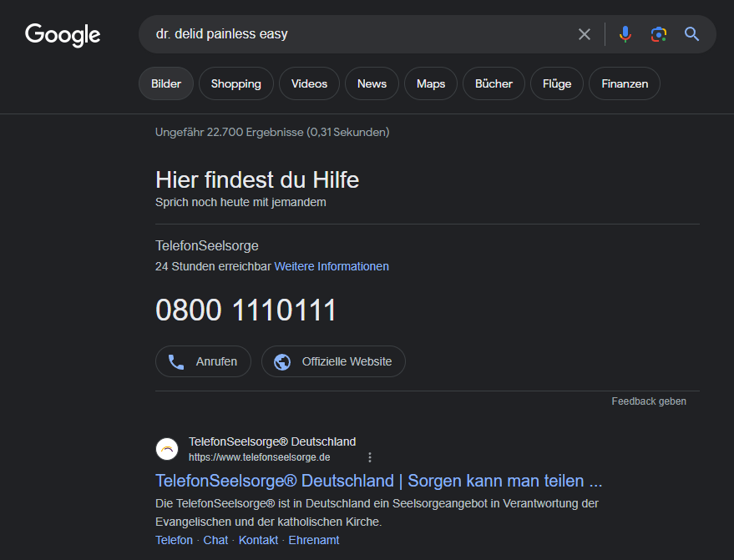This screenshot has height=560, width=734.
Task: Click the https://www.telefonseelsorge.de URL
Action: pos(260,457)
